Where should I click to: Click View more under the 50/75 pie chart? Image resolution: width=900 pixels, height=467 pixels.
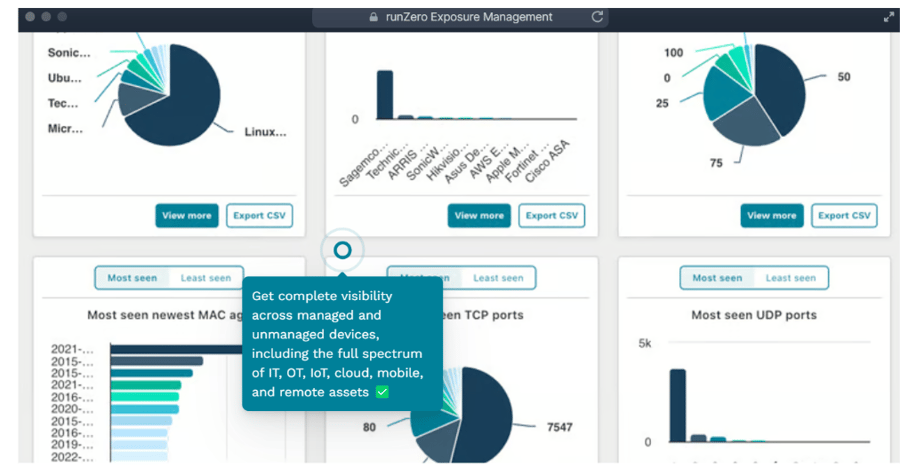pos(771,216)
